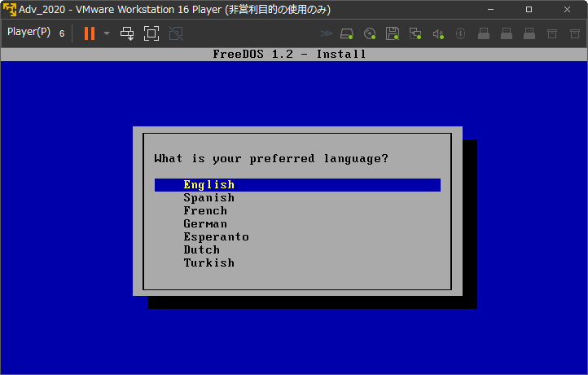Select Esperanto from the language options
The width and height of the screenshot is (588, 375).
coord(216,237)
